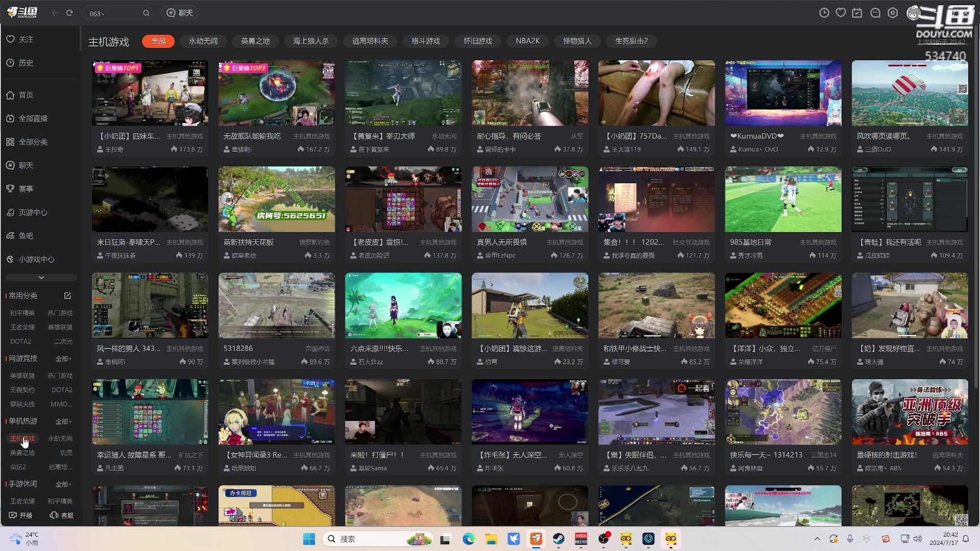Open Microsoft Edge from taskbar
Viewport: 980px width, 551px height.
point(469,539)
